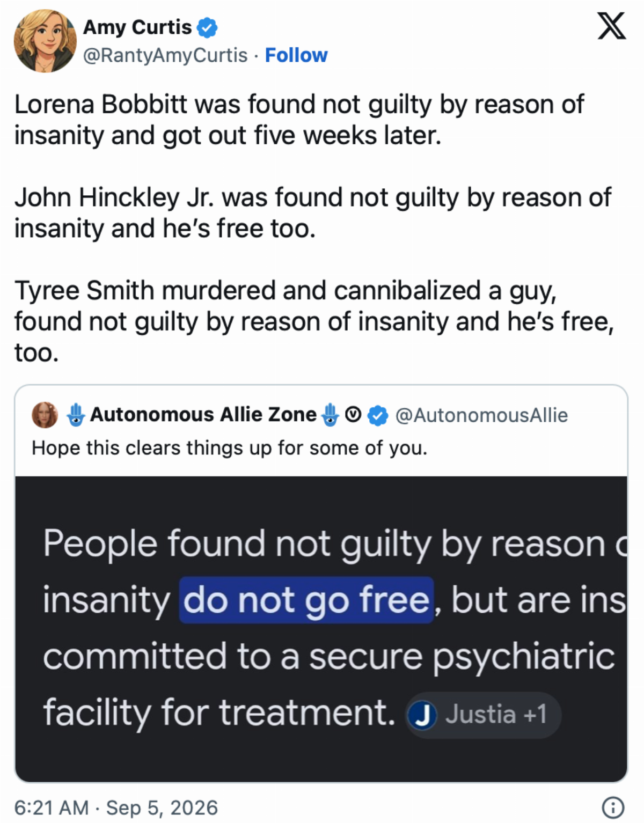The height and width of the screenshot is (823, 644).
Task: Follow the @RantyAmyCurtis account
Action: [296, 55]
